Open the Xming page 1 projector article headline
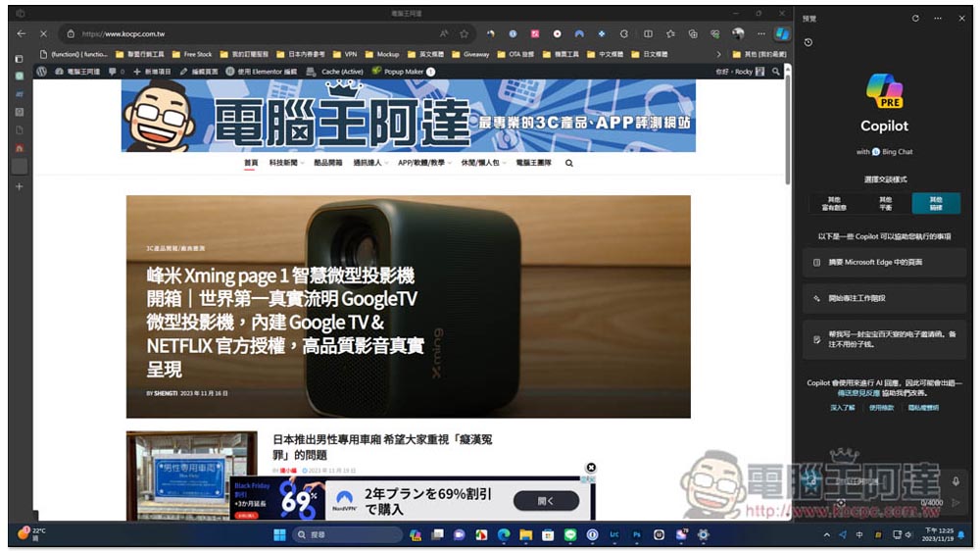Image resolution: width=980 pixels, height=553 pixels. coord(285,322)
